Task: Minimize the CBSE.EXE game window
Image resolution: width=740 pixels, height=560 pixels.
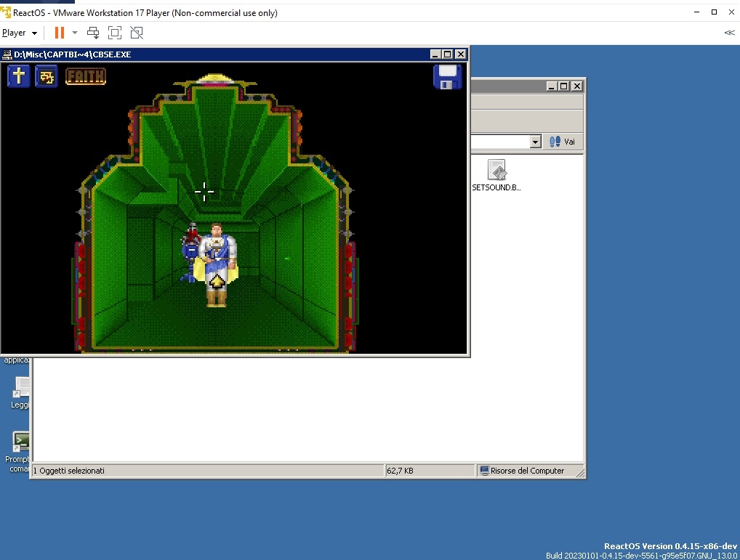Action: pos(435,54)
